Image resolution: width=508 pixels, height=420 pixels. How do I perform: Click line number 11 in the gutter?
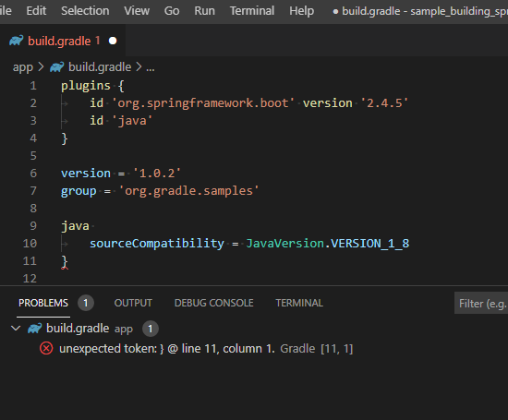pos(30,261)
